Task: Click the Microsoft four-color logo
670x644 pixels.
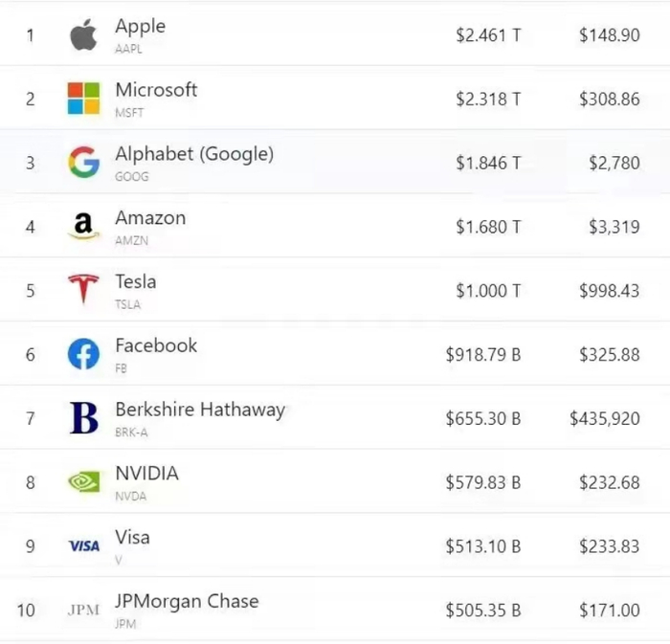Action: tap(83, 99)
